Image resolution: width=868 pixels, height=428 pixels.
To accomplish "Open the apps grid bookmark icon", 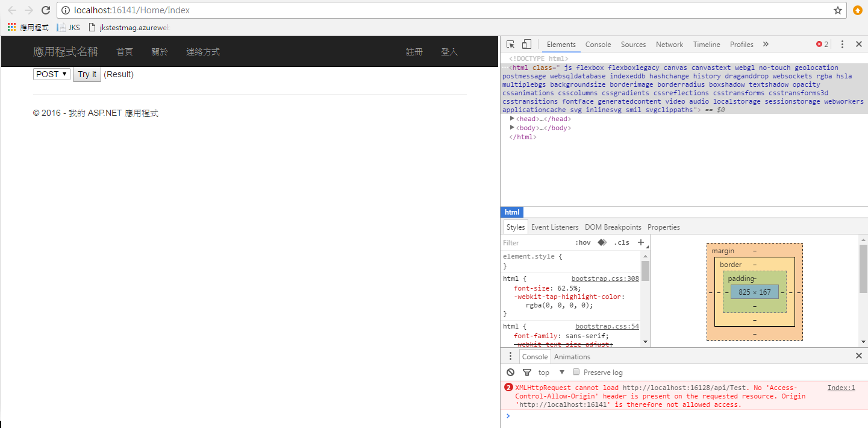I will coord(11,27).
